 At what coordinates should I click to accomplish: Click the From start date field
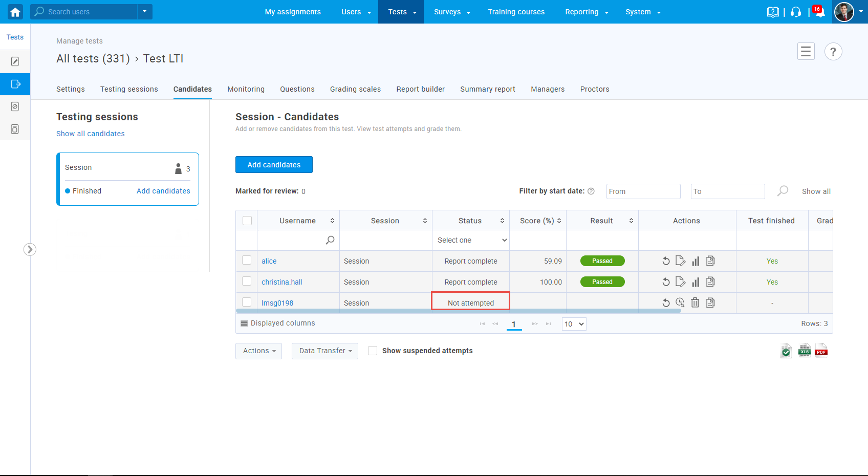(x=643, y=191)
